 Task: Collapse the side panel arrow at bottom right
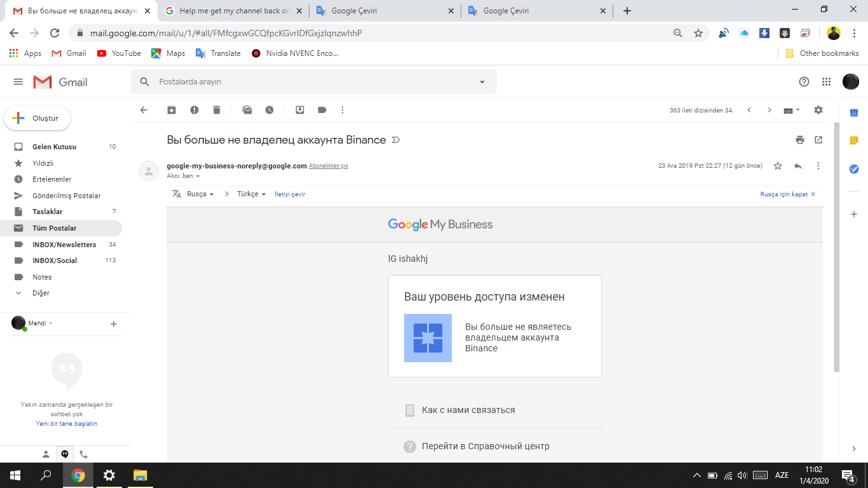coord(854,449)
